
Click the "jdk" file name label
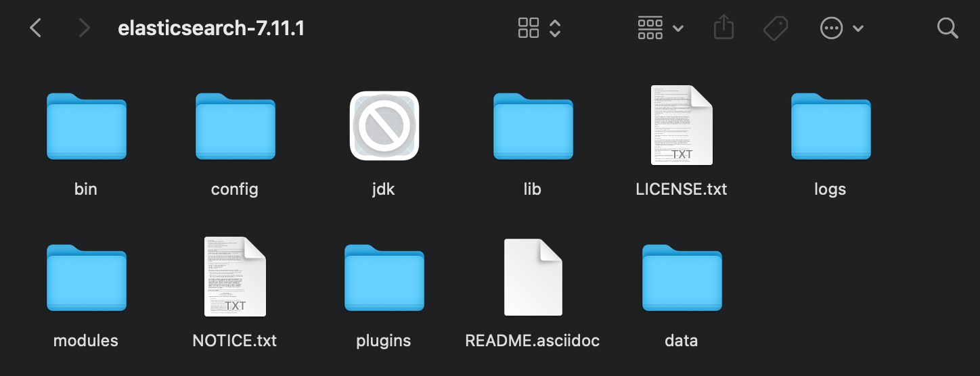point(384,189)
